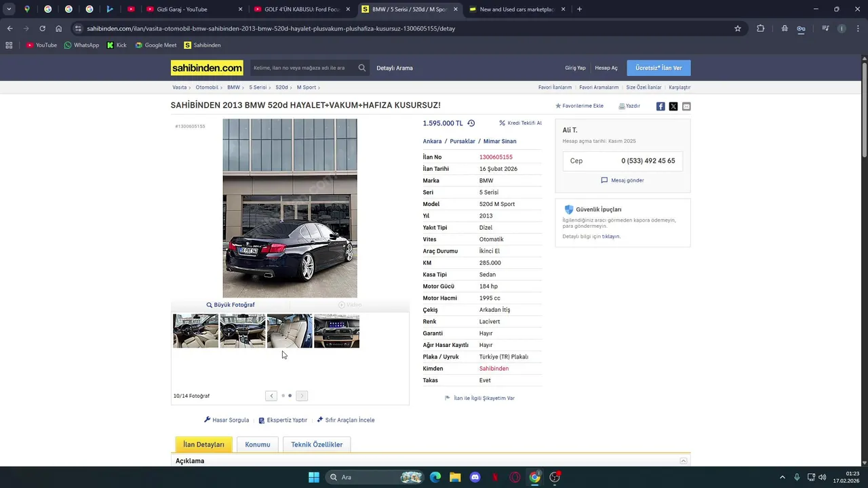This screenshot has height=488, width=868.
Task: Open safety tips tıklayın link
Action: (611, 237)
